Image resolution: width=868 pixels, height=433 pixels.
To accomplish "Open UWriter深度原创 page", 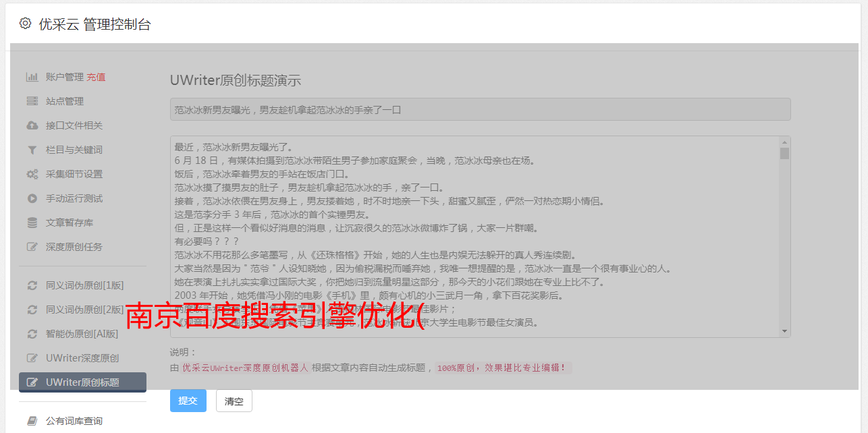I will click(82, 358).
